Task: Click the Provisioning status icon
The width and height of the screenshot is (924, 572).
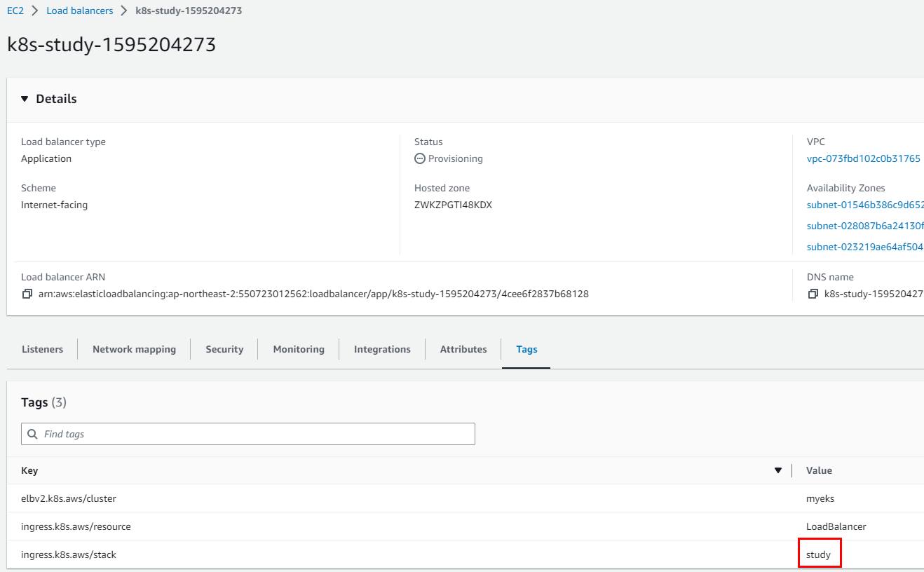Action: (419, 159)
